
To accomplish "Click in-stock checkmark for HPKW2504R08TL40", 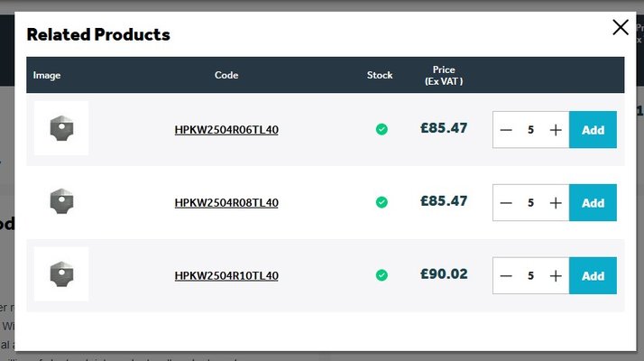I will pos(382,202).
